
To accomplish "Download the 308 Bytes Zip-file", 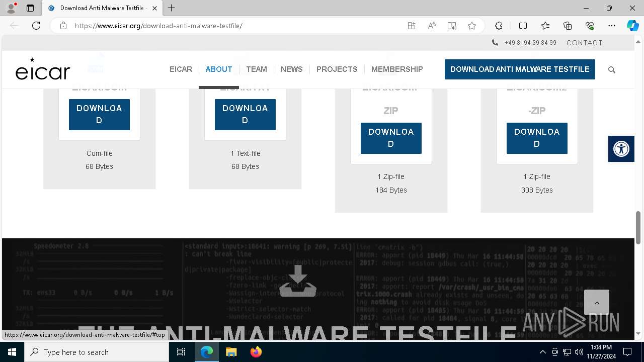I will tap(537, 138).
